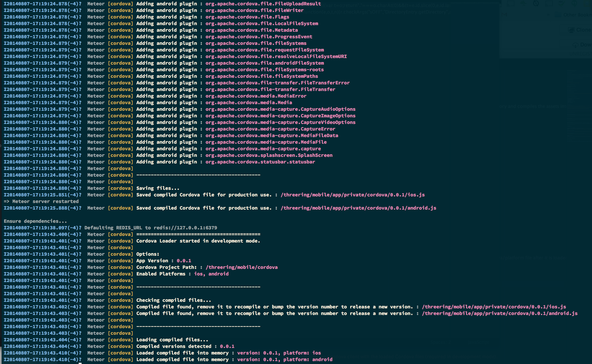
Task: Click the statusbar.statusbar plugin name
Action: click(260, 162)
